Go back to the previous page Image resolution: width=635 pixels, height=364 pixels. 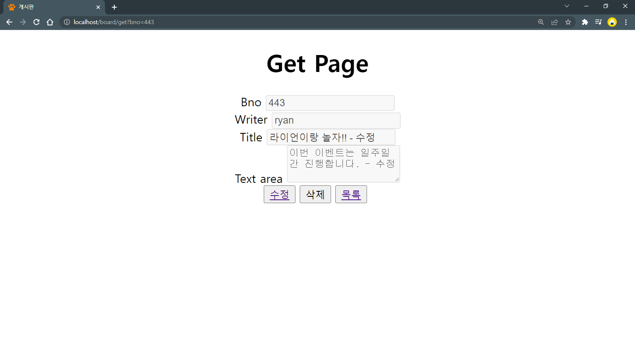coord(9,22)
